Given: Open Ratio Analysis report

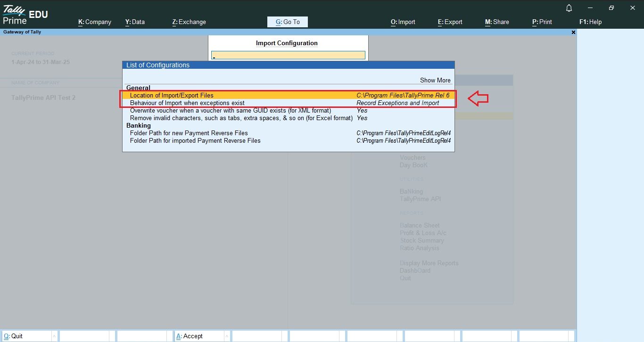Looking at the screenshot, I should (x=419, y=248).
